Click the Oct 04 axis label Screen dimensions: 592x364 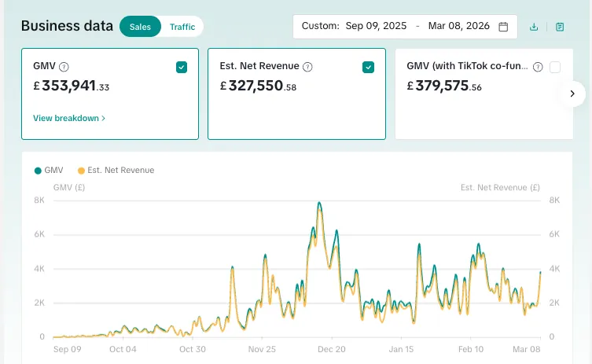click(x=123, y=349)
